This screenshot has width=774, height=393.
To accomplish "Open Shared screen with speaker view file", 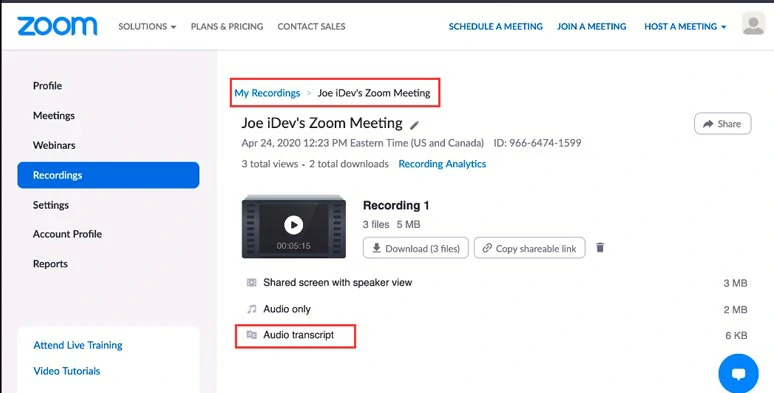I will tap(338, 282).
